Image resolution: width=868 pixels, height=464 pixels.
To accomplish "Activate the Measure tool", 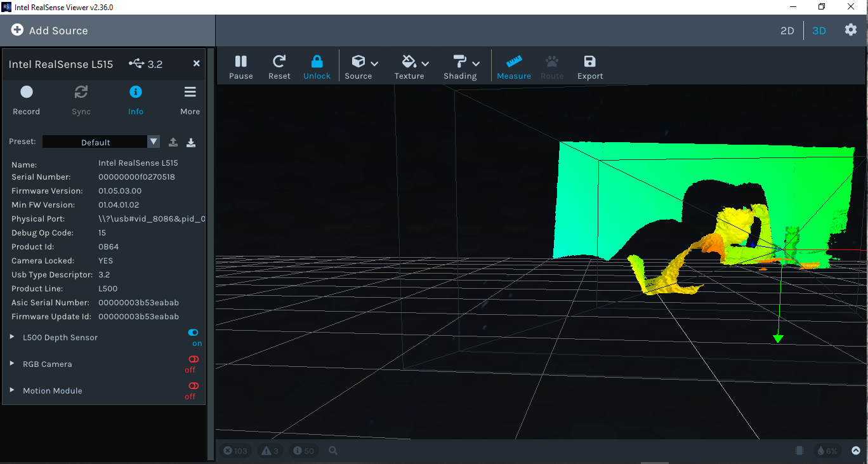I will pos(513,66).
